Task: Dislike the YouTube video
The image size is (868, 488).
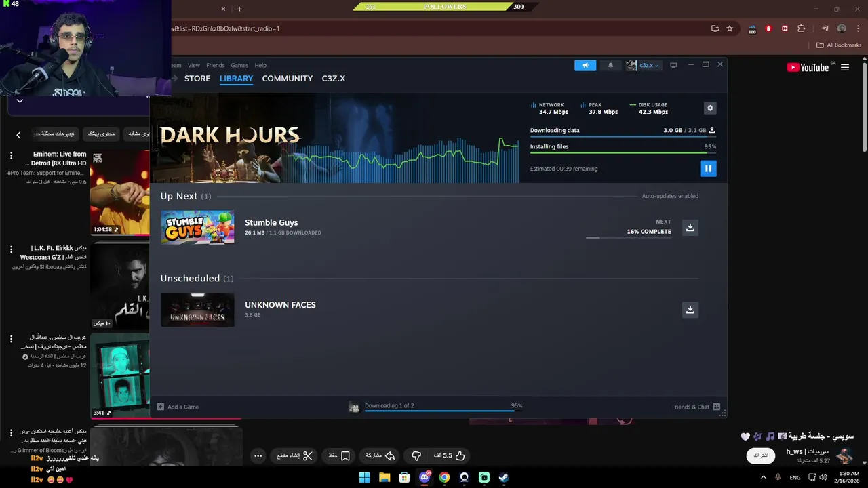Action: tap(416, 455)
